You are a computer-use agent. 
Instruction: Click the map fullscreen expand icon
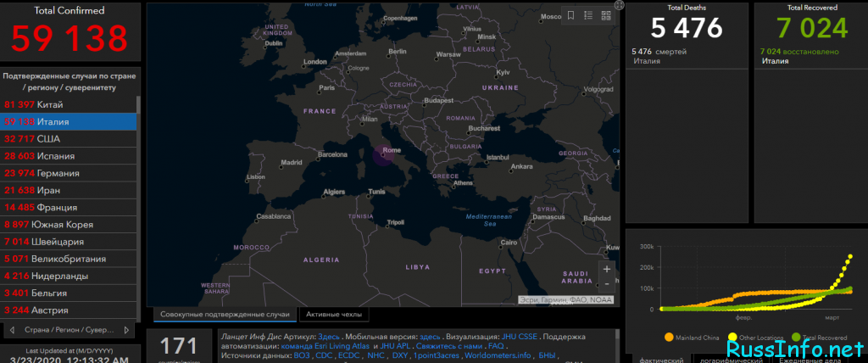tap(620, 5)
